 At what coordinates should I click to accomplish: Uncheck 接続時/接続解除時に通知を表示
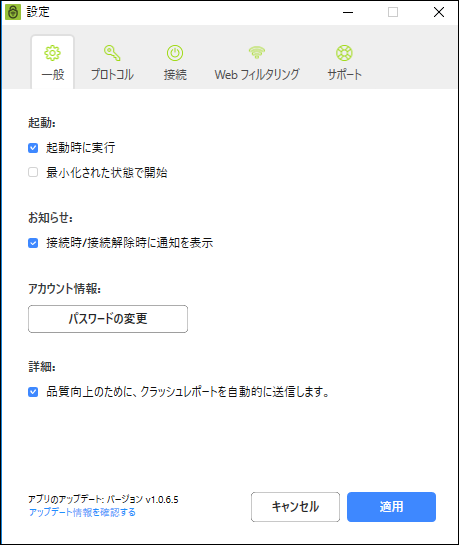[33, 243]
